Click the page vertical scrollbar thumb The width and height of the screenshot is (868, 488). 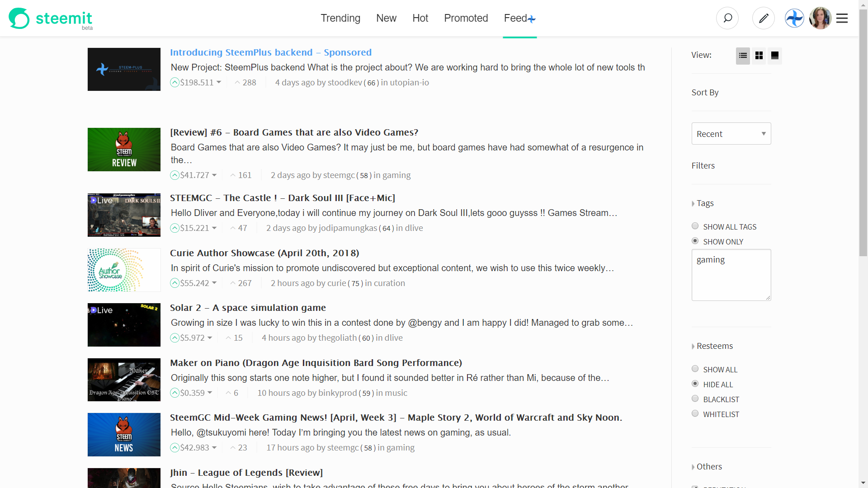pos(863,133)
